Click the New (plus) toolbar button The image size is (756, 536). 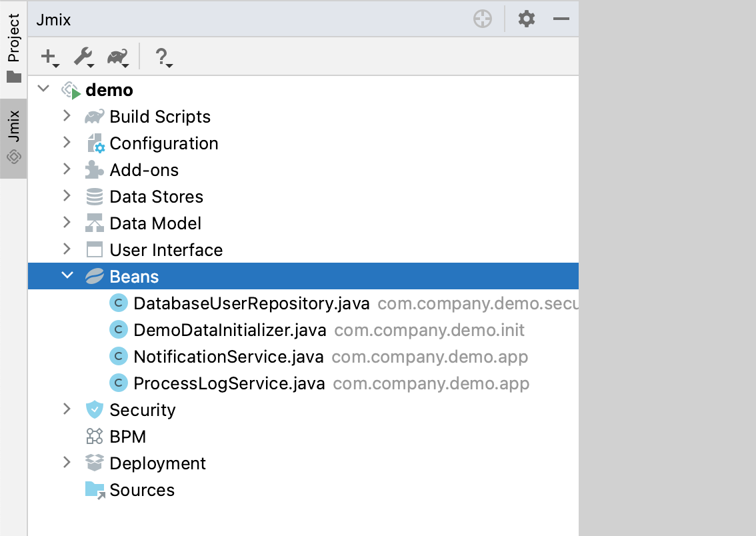coord(49,57)
